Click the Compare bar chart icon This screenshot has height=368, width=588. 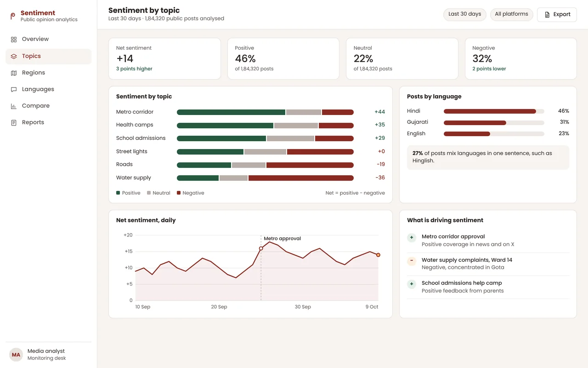(14, 106)
